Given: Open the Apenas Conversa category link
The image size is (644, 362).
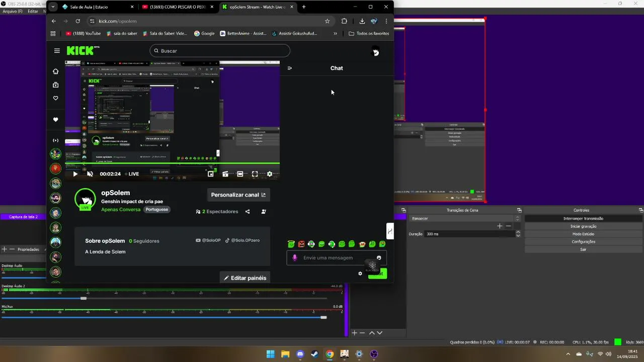Looking at the screenshot, I should 121,209.
